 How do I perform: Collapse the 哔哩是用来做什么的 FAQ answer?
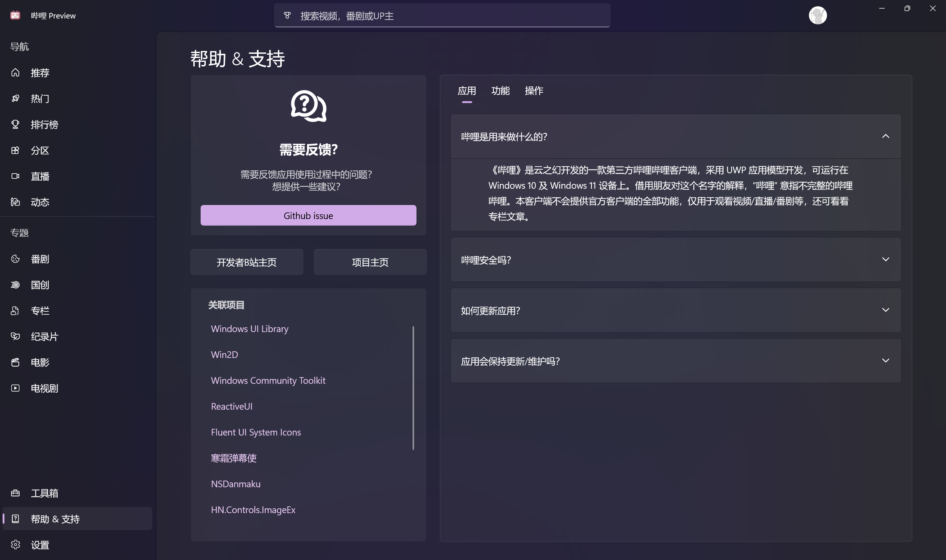(886, 136)
